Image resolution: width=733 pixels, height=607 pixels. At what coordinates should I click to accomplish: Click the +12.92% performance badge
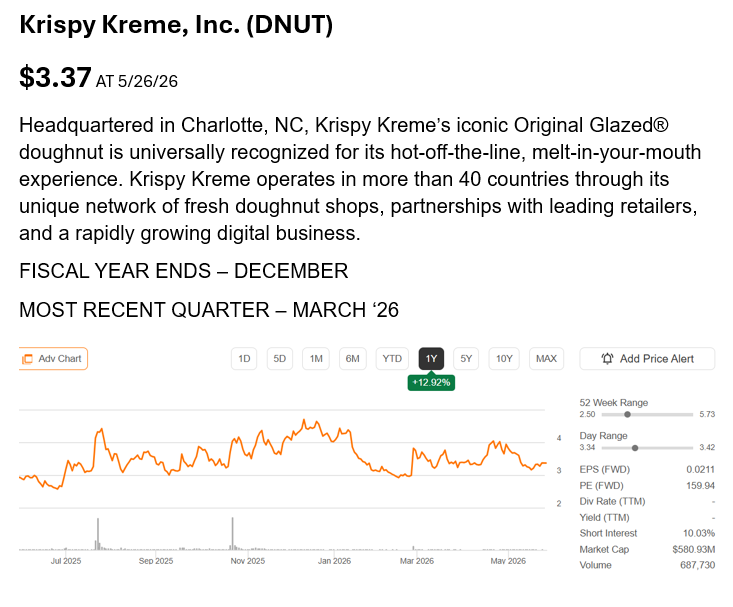pyautogui.click(x=431, y=383)
